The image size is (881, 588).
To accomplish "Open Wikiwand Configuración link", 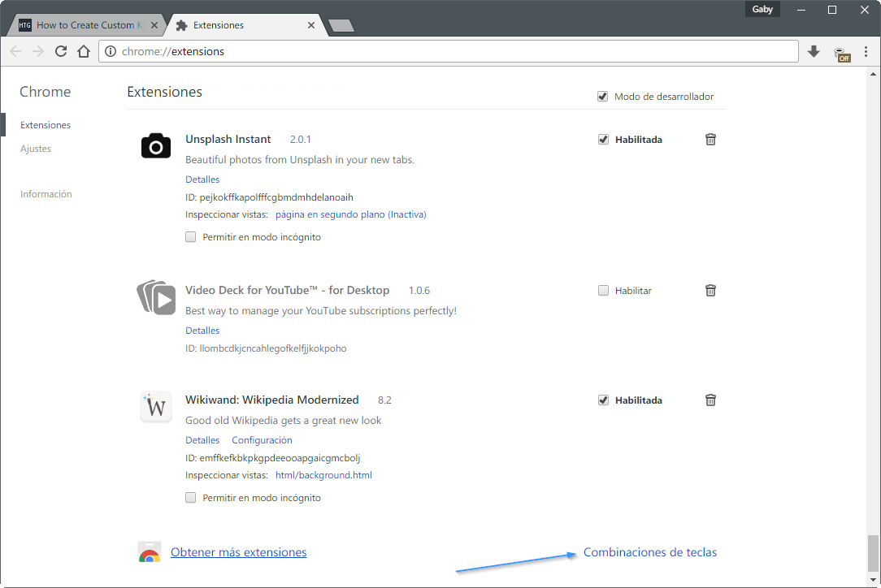I will point(262,439).
